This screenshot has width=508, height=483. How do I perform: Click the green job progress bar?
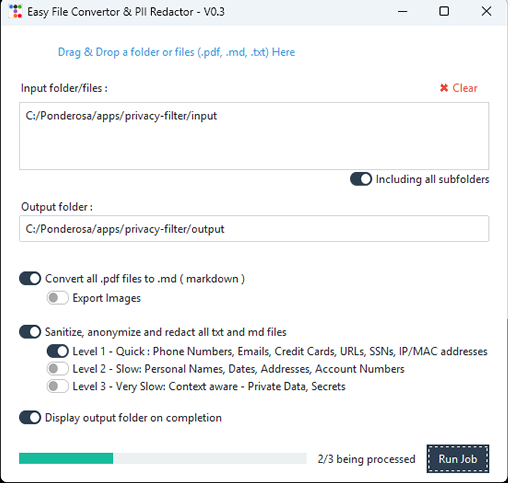click(163, 458)
